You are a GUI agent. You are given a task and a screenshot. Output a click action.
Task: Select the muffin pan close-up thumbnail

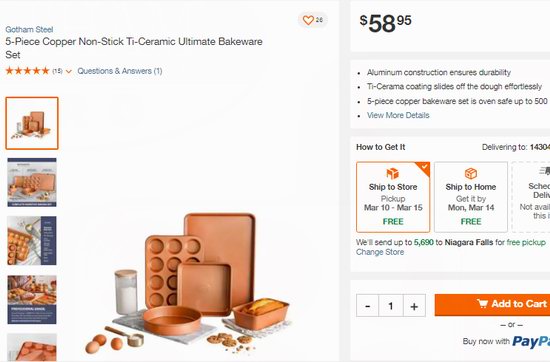(32, 241)
